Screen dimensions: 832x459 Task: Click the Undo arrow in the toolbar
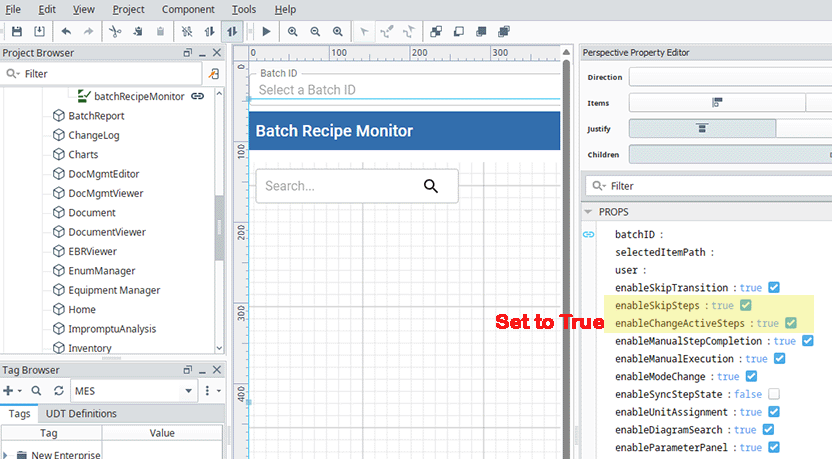66,32
